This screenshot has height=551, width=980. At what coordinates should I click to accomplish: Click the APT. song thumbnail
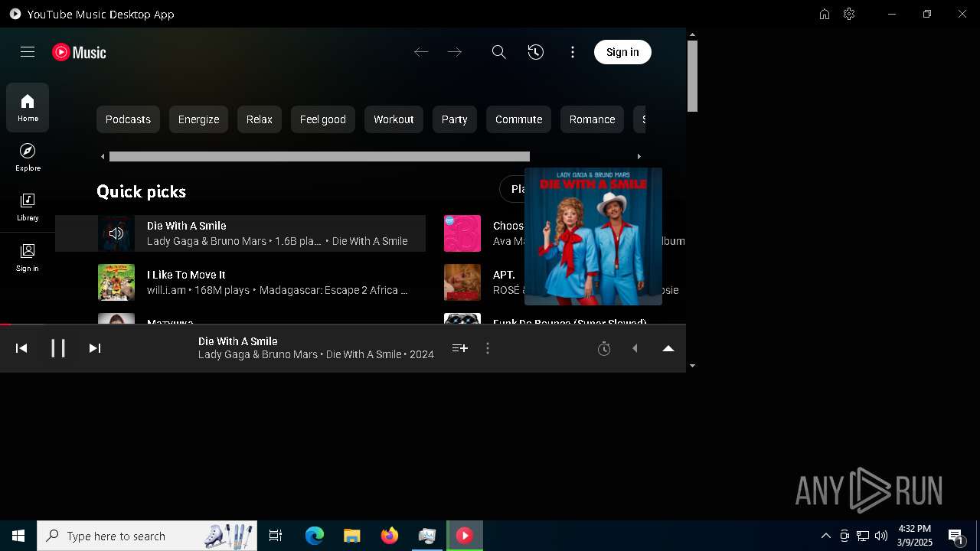click(462, 282)
